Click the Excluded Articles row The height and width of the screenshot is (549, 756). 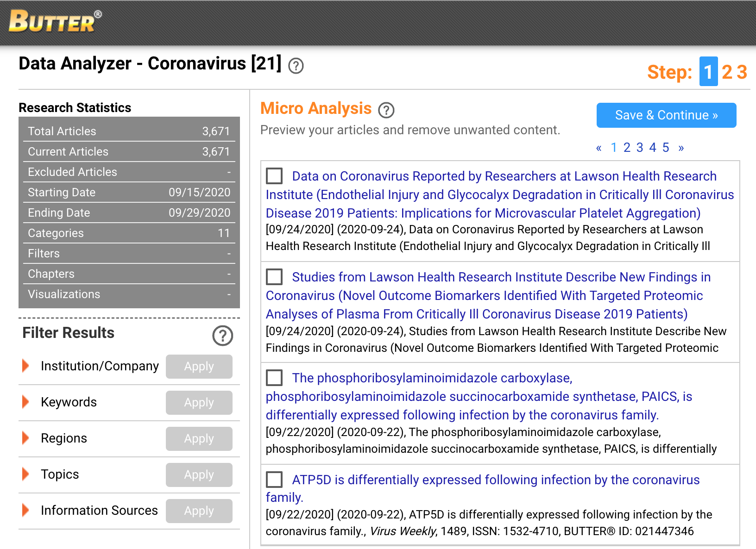coord(129,172)
